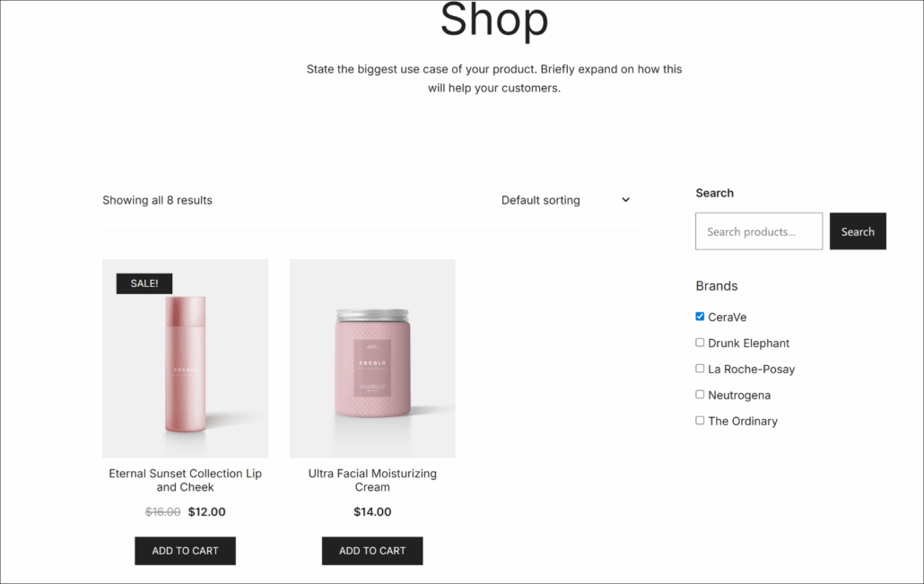
Task: Click inside the search products field
Action: [x=759, y=231]
